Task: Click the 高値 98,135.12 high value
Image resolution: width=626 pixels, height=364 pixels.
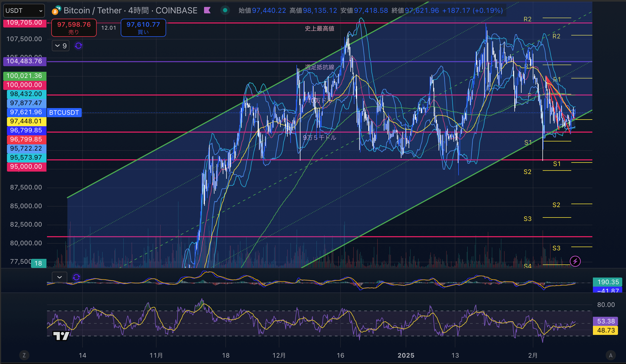Action: click(313, 10)
